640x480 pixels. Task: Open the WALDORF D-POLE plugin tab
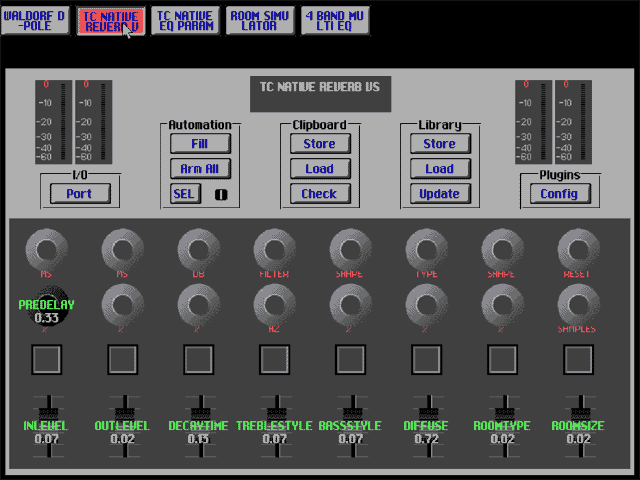35,20
